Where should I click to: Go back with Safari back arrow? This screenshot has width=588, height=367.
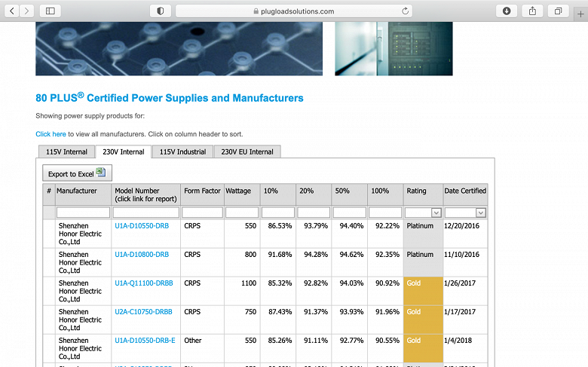[x=11, y=11]
